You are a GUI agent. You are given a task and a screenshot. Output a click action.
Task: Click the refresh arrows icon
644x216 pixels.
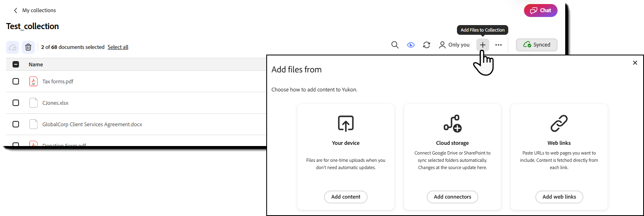click(427, 45)
